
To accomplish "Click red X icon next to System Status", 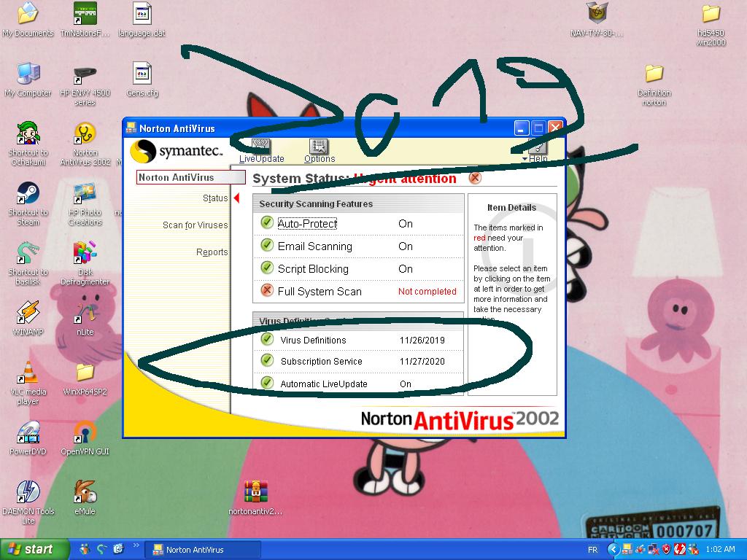I will pyautogui.click(x=475, y=178).
